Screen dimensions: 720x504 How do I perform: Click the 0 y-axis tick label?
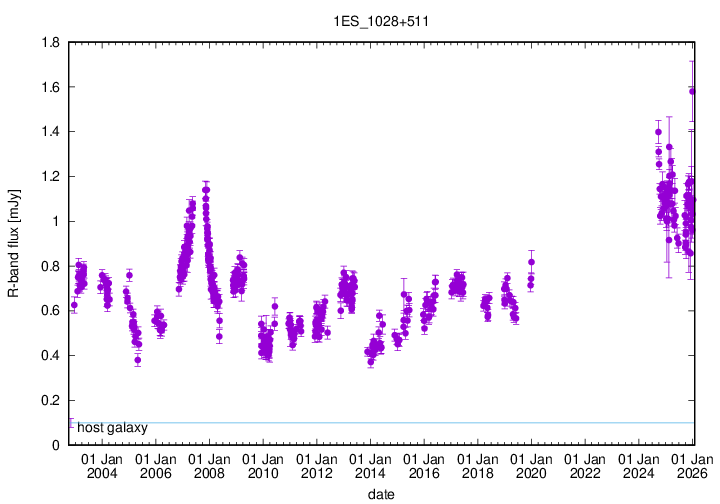pos(56,445)
